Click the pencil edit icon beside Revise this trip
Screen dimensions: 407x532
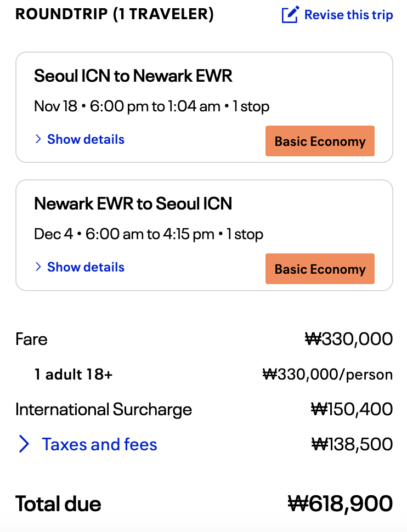[290, 15]
